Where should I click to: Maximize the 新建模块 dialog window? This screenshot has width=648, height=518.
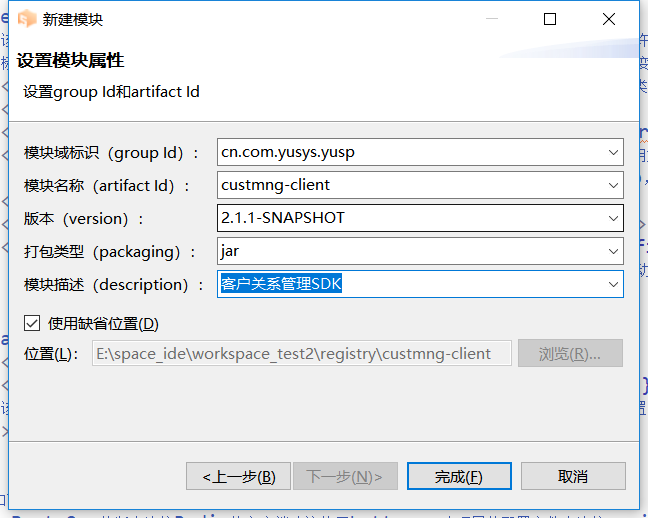click(550, 19)
